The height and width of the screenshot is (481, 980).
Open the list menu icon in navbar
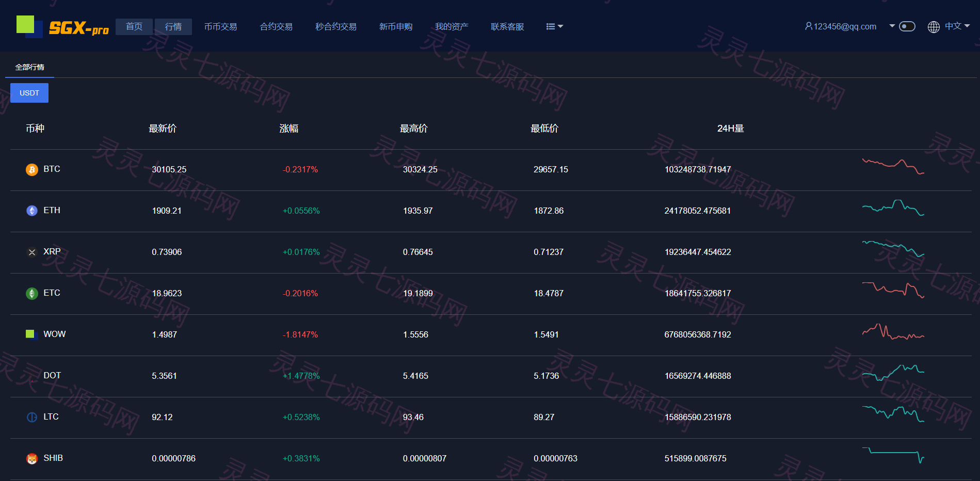point(554,27)
